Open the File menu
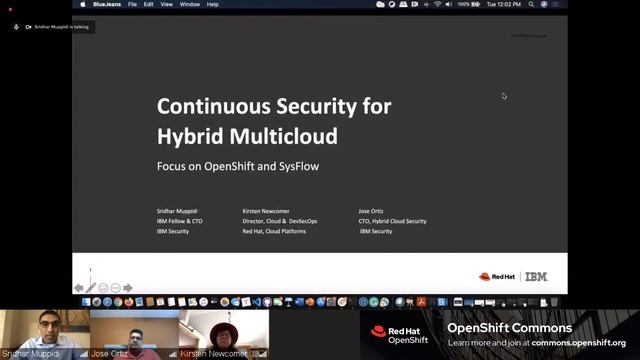Image resolution: width=640 pixels, height=360 pixels. (132, 4)
